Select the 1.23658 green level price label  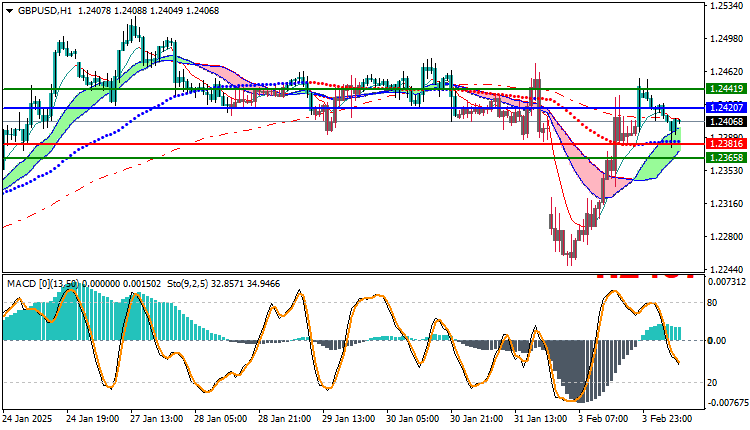[727, 157]
